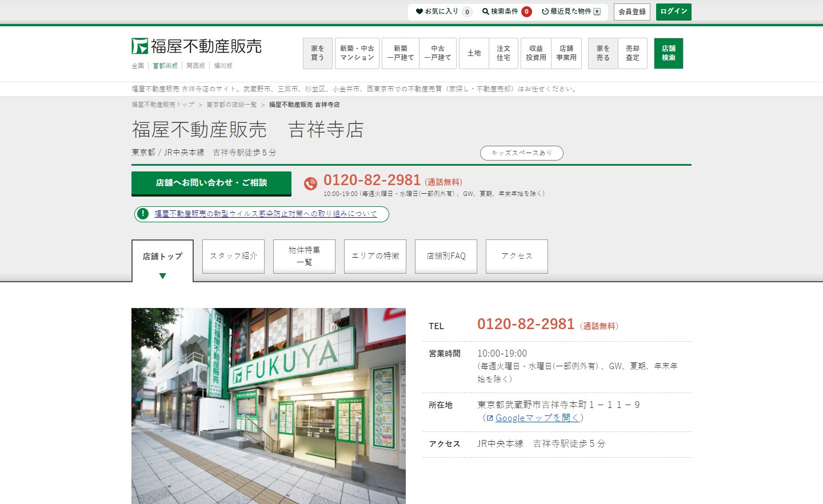Click the heart favorites icon
Image resolution: width=823 pixels, height=504 pixels.
420,11
